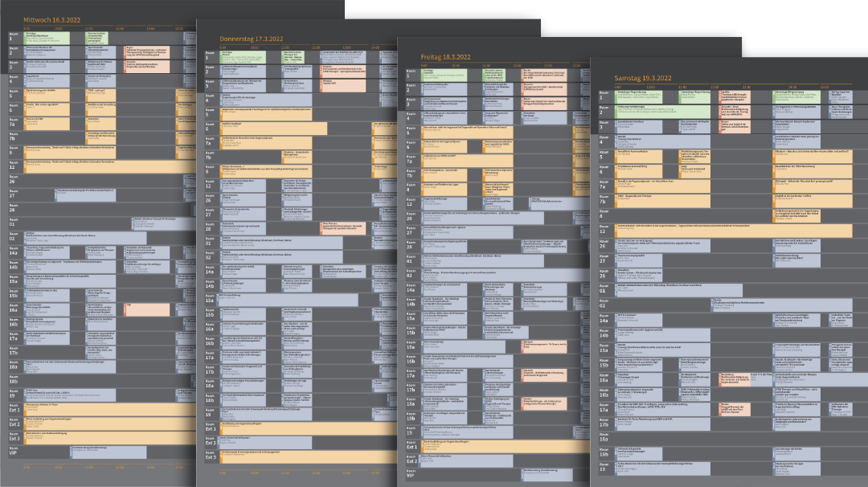Click the VIP row label on Mittwoch
This screenshot has height=487, width=868.
click(x=13, y=452)
